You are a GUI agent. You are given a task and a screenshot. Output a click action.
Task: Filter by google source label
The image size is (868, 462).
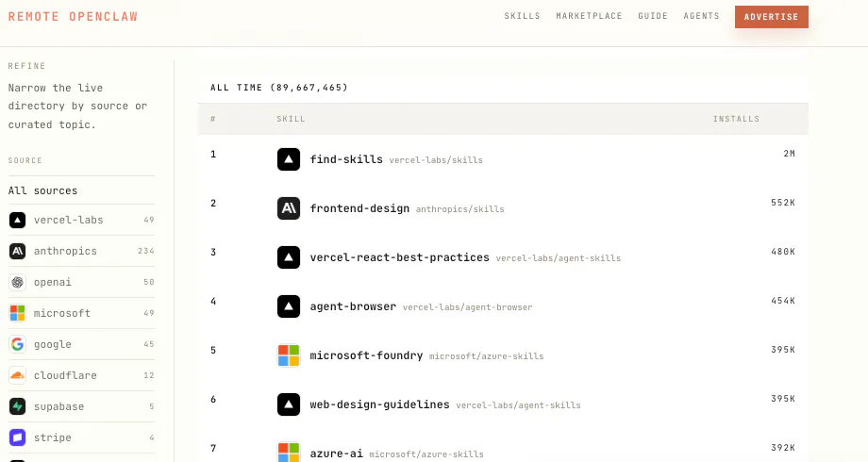(53, 344)
